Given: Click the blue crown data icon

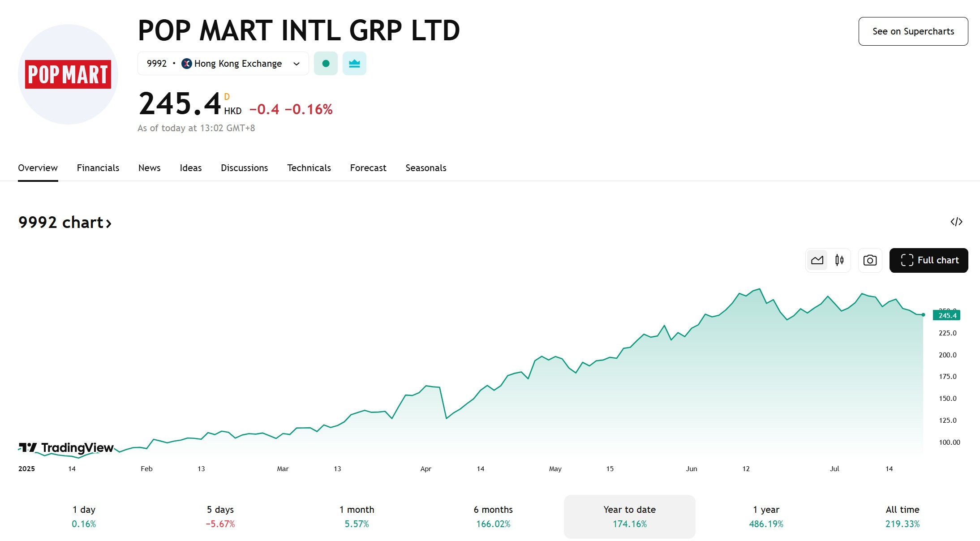Looking at the screenshot, I should point(354,64).
